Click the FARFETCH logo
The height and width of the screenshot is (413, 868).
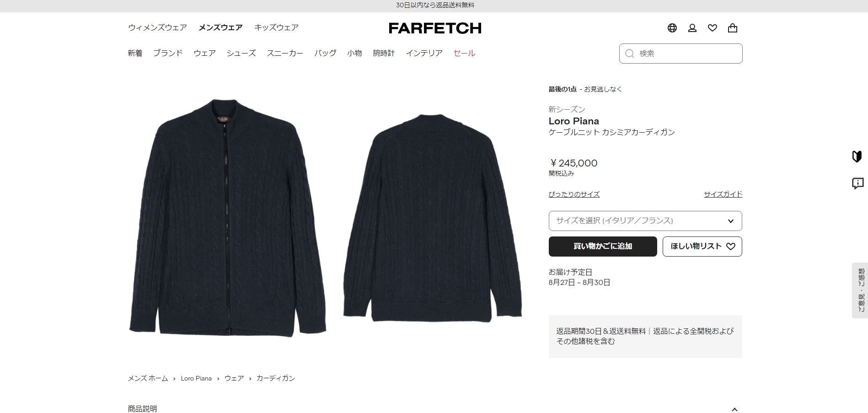click(x=435, y=28)
